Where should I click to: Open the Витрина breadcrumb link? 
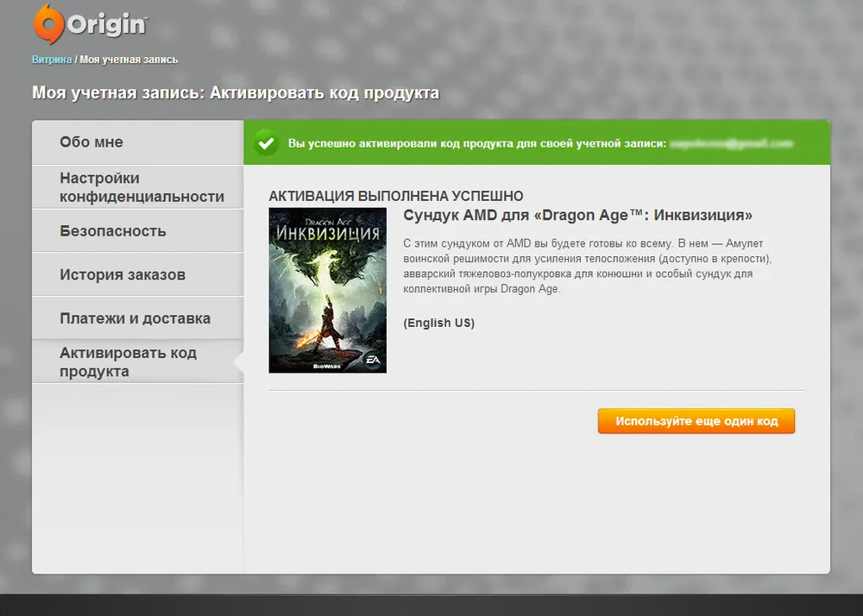pyautogui.click(x=52, y=60)
